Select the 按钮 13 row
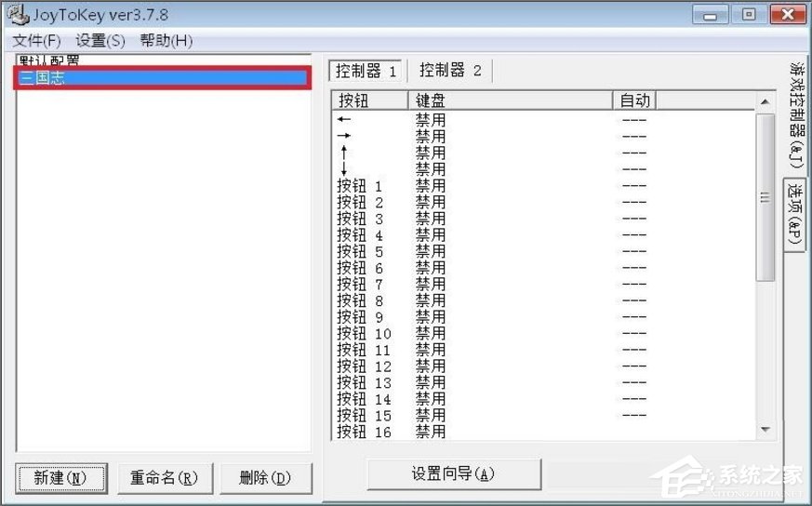 pyautogui.click(x=543, y=382)
